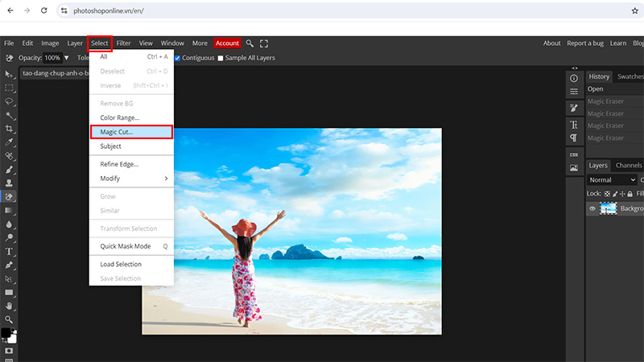Screen dimensions: 644x362
Task: Click the red Account button
Action: [227, 43]
